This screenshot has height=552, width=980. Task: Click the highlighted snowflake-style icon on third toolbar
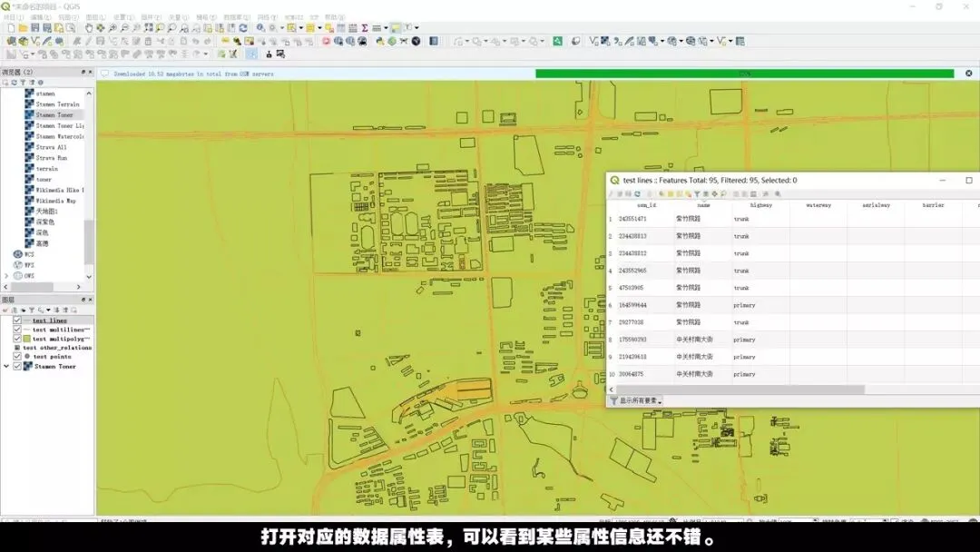[252, 54]
